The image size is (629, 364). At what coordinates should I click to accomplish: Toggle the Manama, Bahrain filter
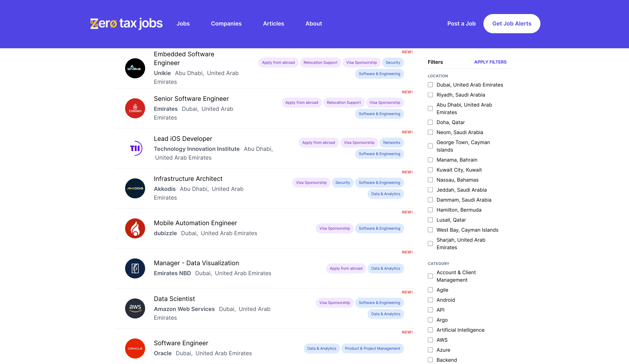(430, 160)
